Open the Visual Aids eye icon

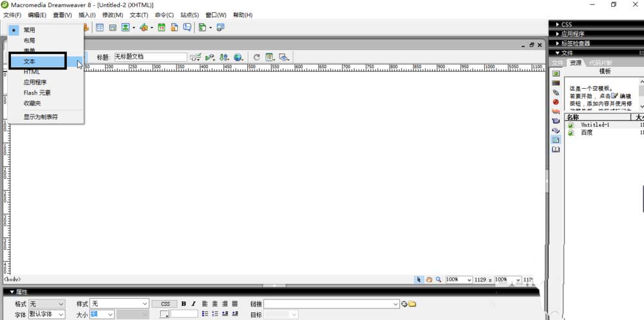[x=284, y=57]
